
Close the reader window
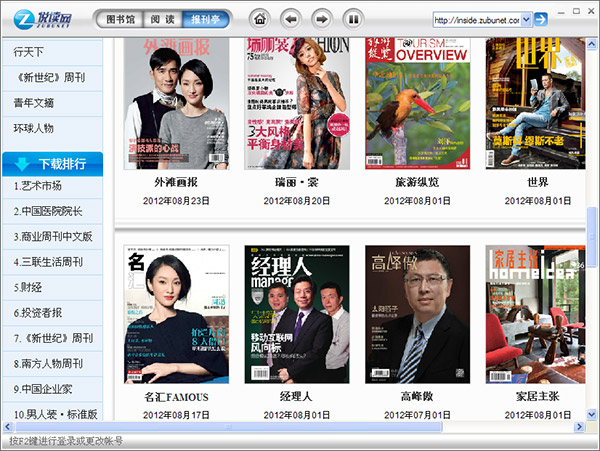(591, 11)
